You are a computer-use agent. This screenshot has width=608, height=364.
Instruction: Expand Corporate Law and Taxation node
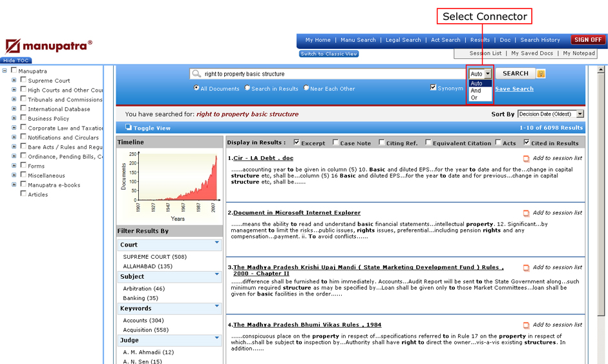pos(14,128)
